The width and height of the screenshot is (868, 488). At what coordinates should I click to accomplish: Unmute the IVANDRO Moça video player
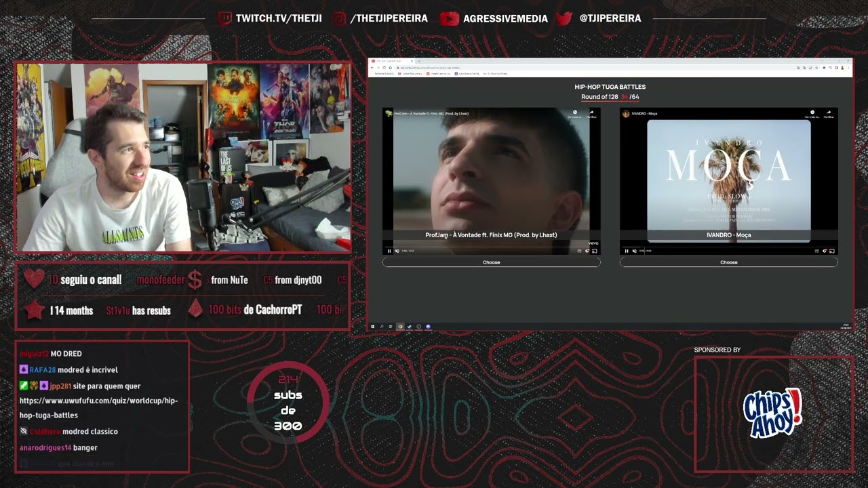pyautogui.click(x=634, y=251)
